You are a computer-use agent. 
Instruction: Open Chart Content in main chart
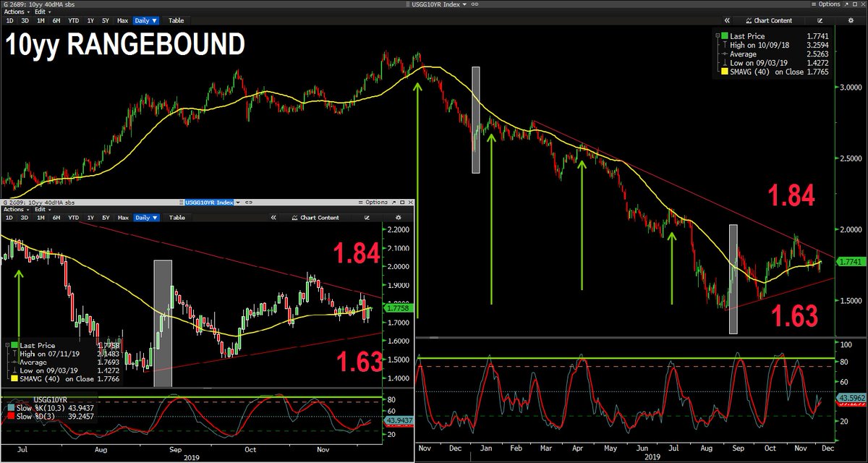tap(769, 20)
